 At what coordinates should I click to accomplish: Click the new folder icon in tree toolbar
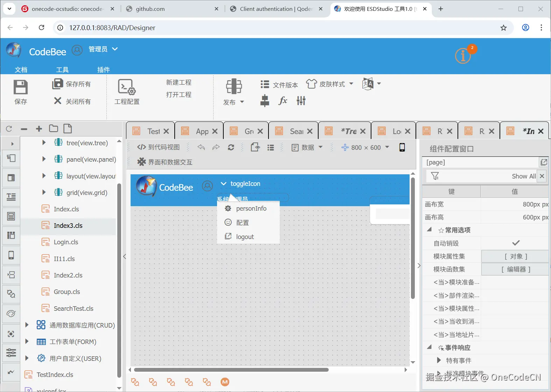click(54, 128)
